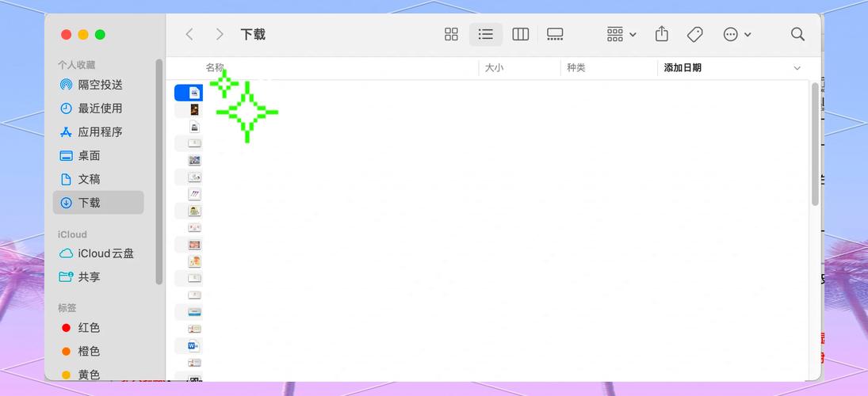Click the search magnifier icon
This screenshot has height=396, width=868.
click(797, 34)
